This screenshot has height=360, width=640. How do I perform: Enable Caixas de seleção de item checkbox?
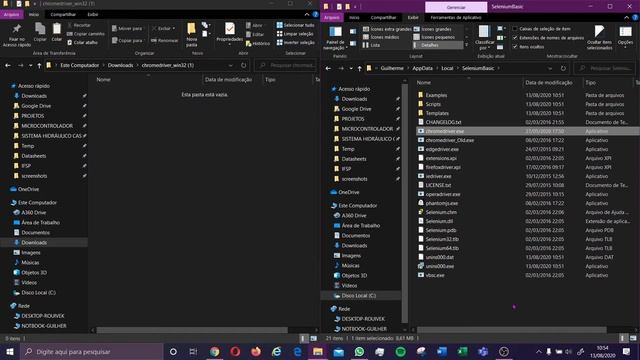[x=515, y=29]
